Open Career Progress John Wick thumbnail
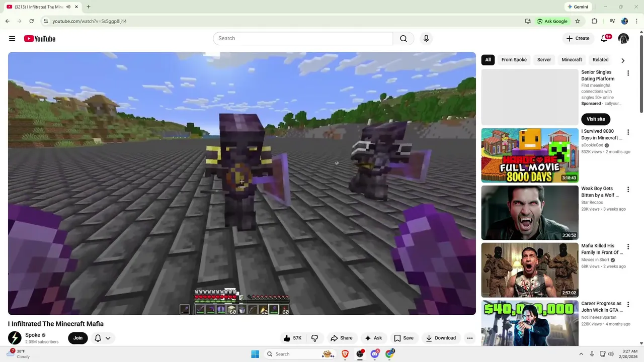 530,323
